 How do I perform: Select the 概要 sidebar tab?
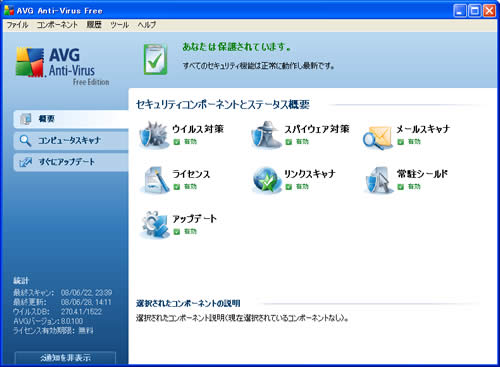[x=71, y=119]
